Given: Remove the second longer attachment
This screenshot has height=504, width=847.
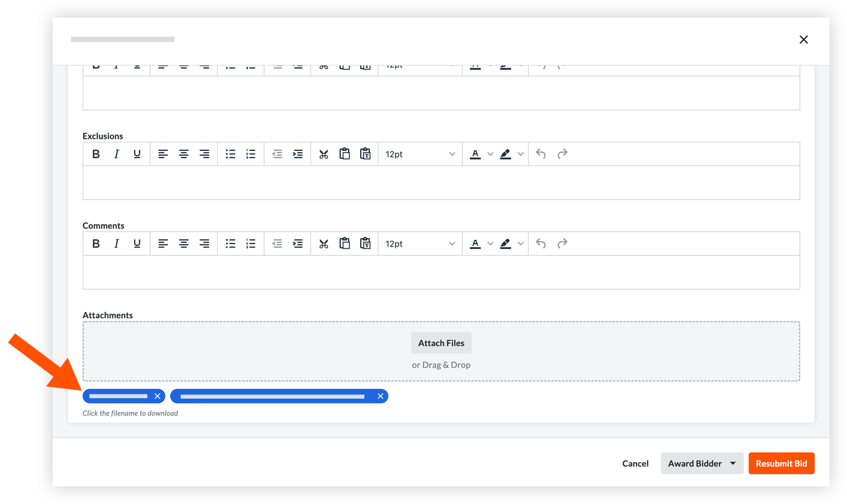Looking at the screenshot, I should [x=380, y=396].
